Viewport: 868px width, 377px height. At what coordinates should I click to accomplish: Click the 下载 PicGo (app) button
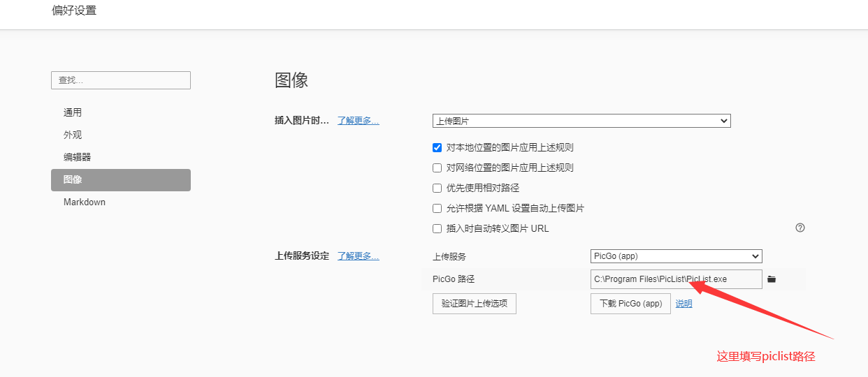pyautogui.click(x=630, y=304)
